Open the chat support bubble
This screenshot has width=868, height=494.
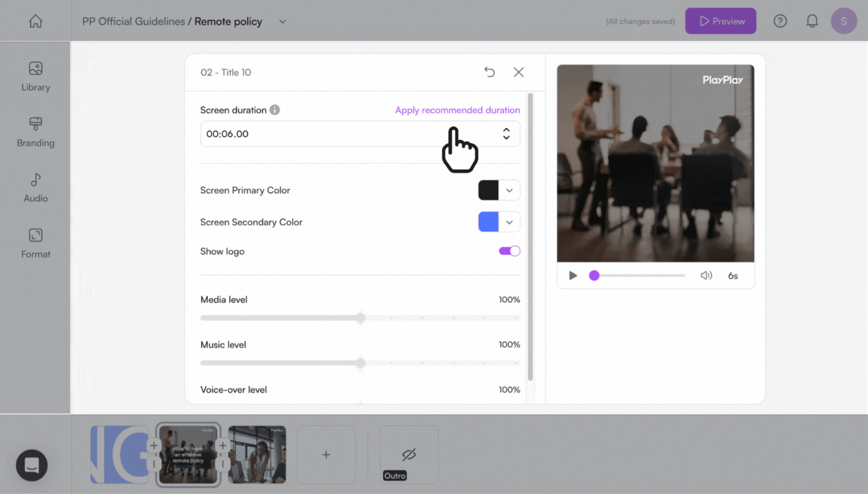click(x=31, y=465)
